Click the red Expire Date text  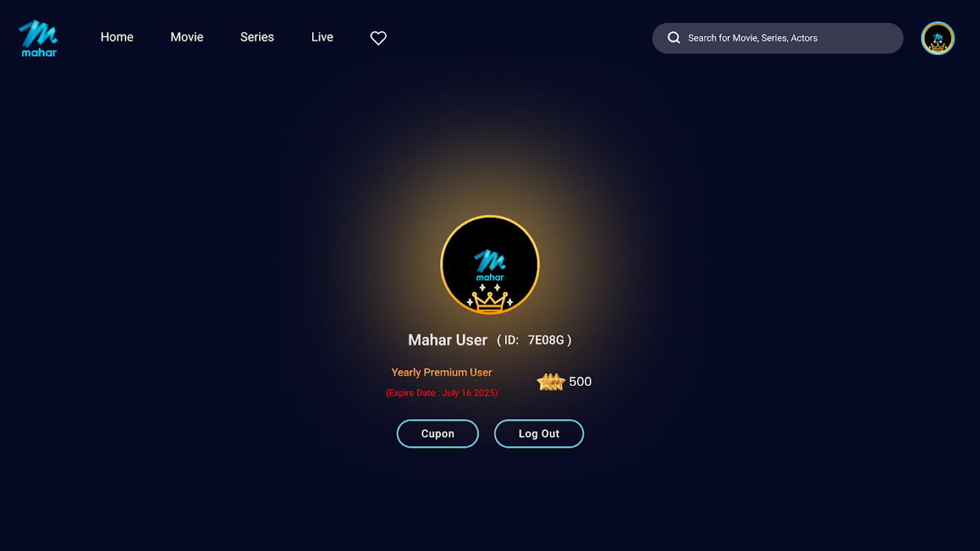coord(442,393)
